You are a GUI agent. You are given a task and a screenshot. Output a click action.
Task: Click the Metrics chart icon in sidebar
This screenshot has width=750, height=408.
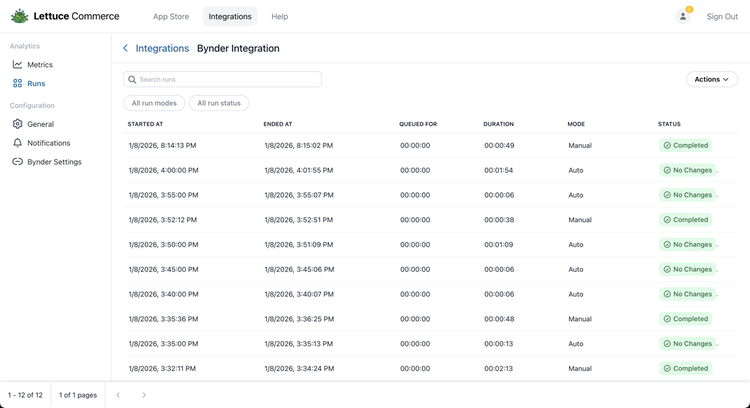click(x=17, y=64)
